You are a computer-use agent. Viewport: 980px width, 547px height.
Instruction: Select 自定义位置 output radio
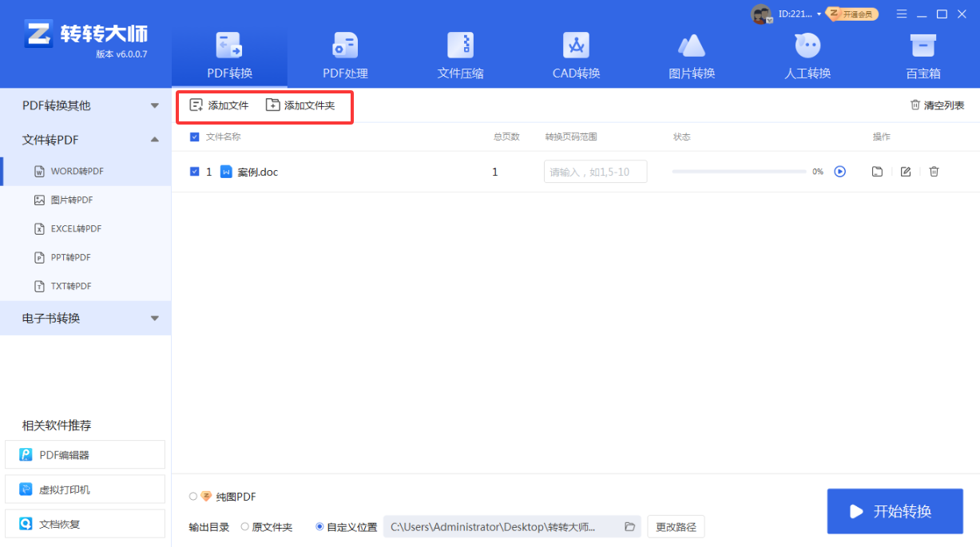[320, 527]
